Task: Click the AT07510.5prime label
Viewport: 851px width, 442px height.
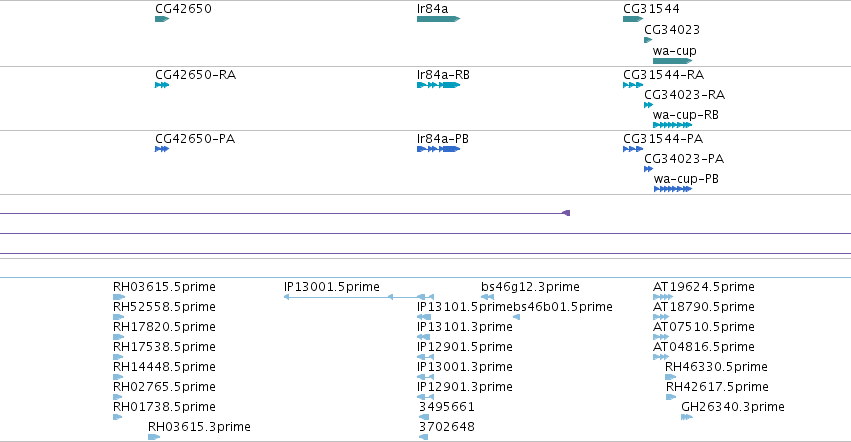Action: pyautogui.click(x=704, y=327)
